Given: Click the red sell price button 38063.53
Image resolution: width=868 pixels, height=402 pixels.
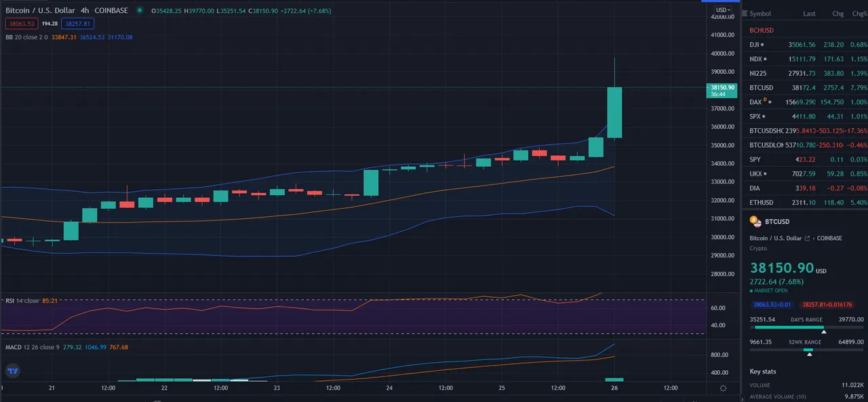Looking at the screenshot, I should [x=21, y=24].
